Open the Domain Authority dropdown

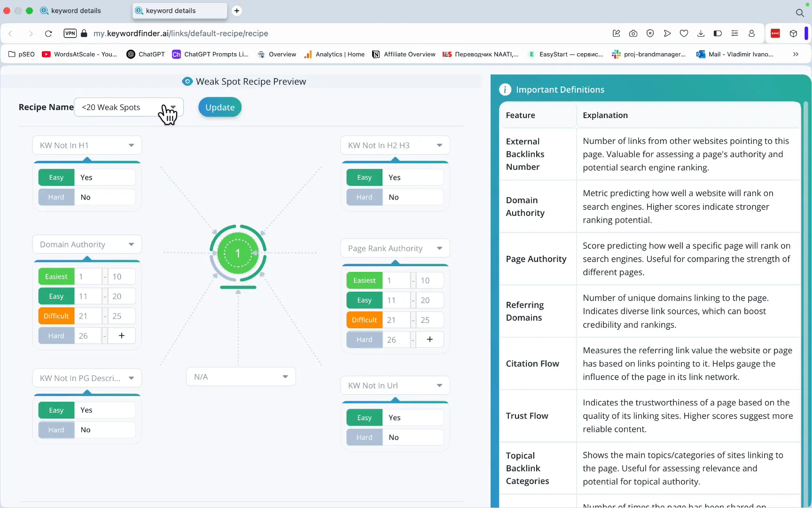coord(87,245)
